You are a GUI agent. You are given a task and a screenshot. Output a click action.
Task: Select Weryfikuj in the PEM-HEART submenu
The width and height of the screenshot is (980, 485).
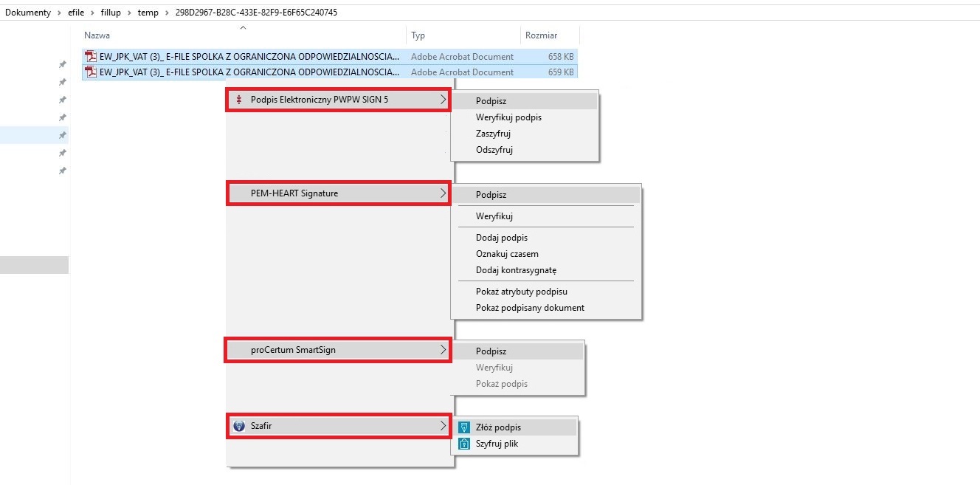point(546,216)
